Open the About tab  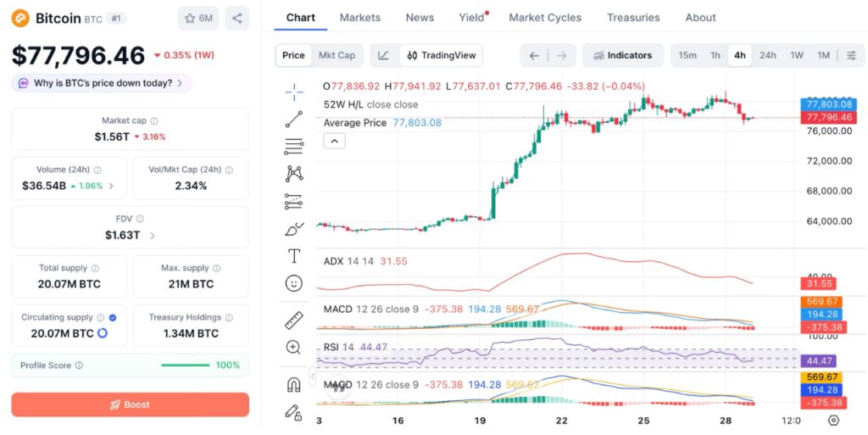pyautogui.click(x=701, y=18)
